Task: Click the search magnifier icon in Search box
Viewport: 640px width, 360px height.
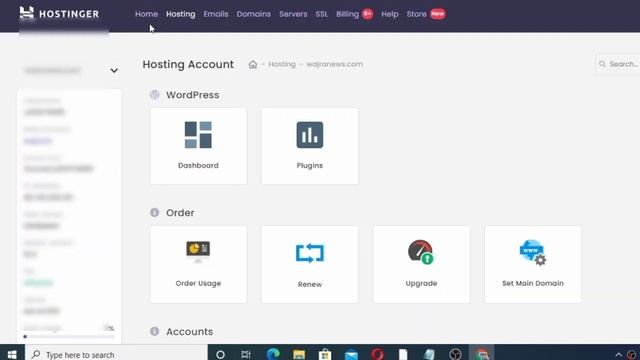Action: [602, 64]
